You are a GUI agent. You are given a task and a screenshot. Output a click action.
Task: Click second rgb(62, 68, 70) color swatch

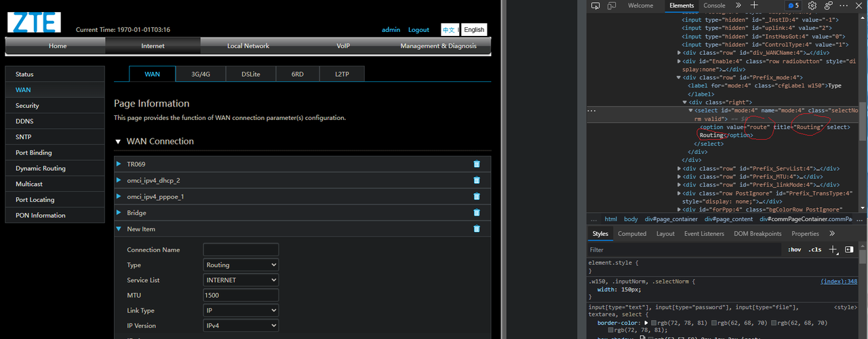click(x=774, y=323)
